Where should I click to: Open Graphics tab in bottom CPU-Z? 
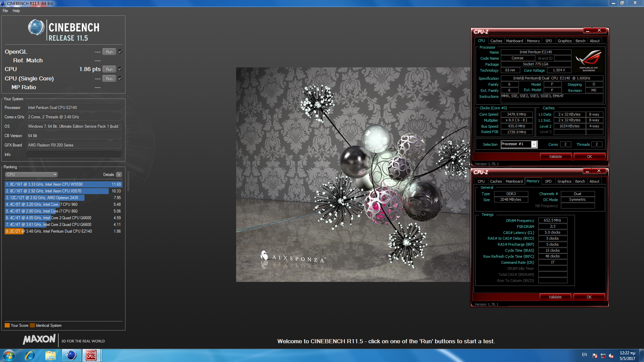click(564, 181)
